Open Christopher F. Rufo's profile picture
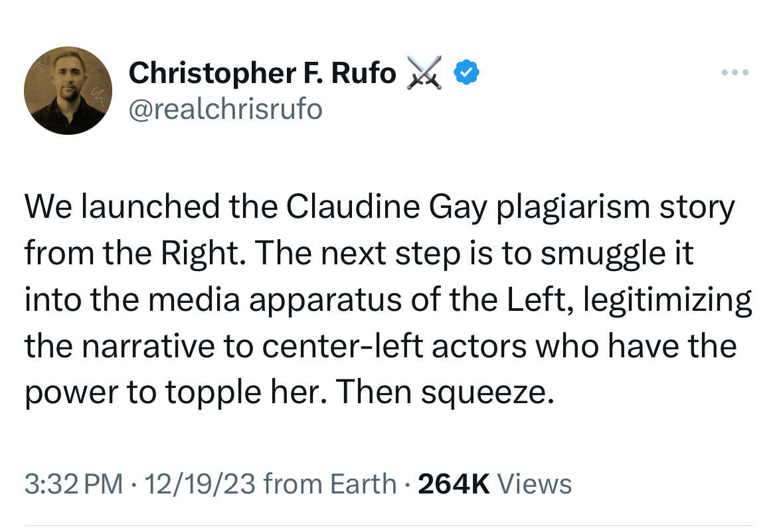This screenshot has height=532, width=777. point(67,91)
